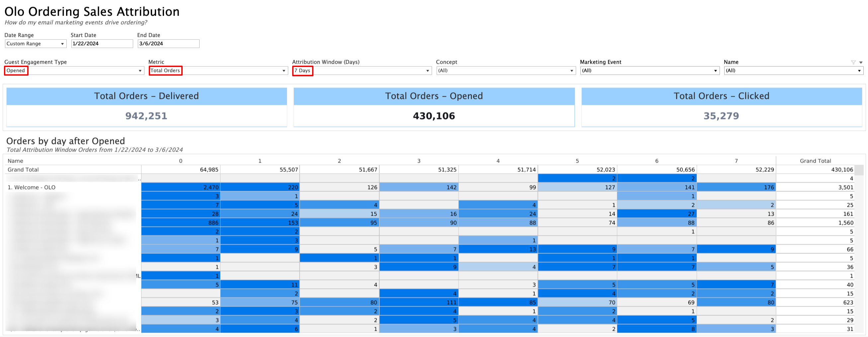Click the 2,470 cell in the Welcome row
Viewport: 868px width, 337px height.
[x=181, y=187]
